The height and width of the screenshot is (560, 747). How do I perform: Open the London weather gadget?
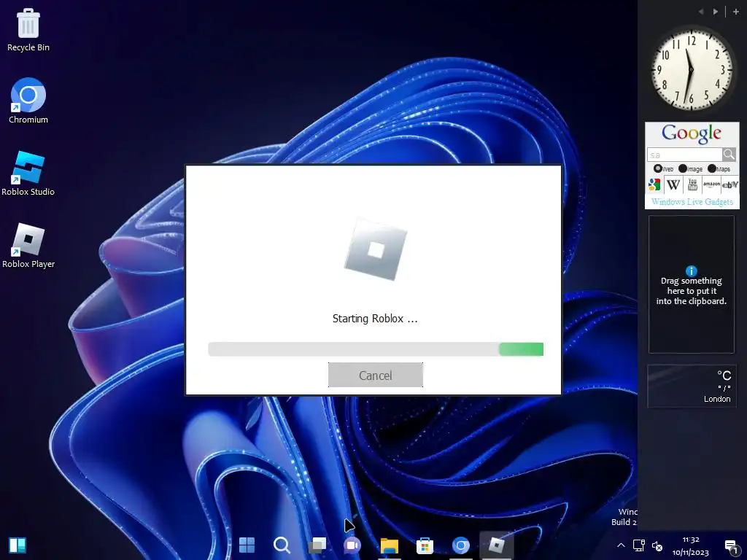tap(692, 386)
